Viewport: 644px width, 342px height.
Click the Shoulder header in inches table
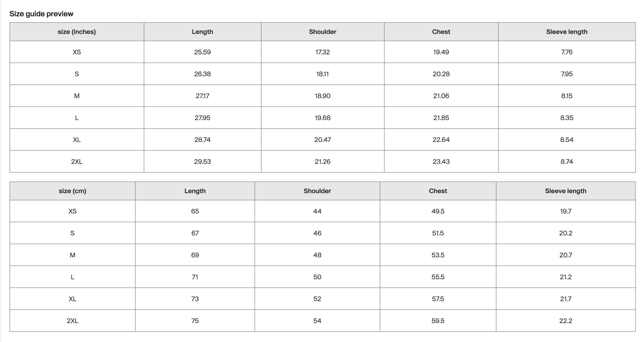[x=323, y=32]
